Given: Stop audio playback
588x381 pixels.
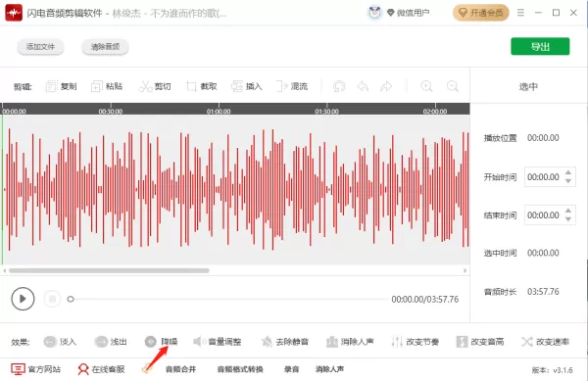Looking at the screenshot, I should coord(52,299).
